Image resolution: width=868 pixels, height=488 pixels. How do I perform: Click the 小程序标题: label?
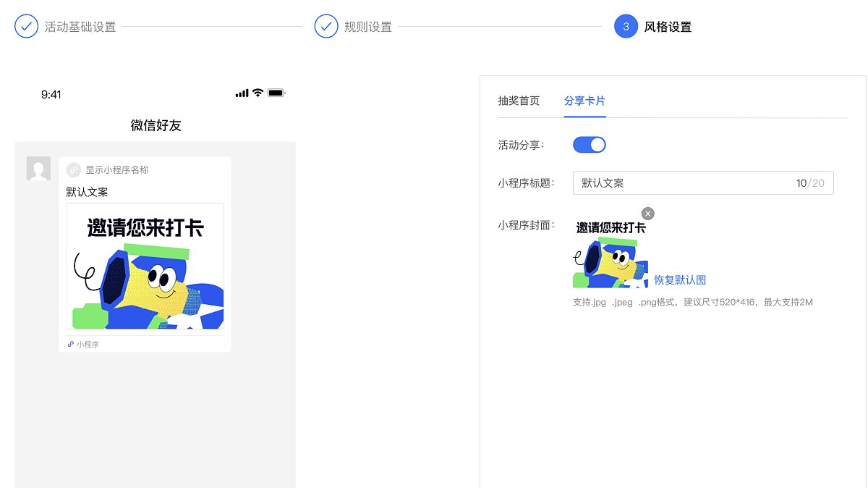(x=527, y=183)
